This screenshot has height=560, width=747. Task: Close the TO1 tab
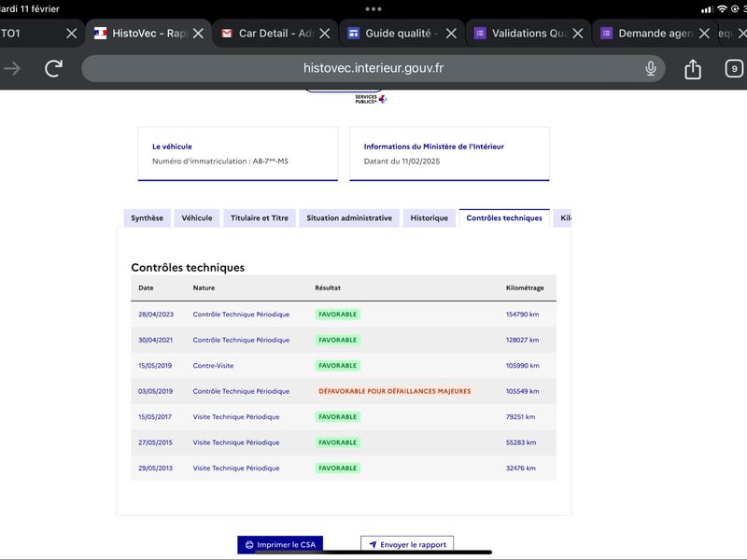72,34
